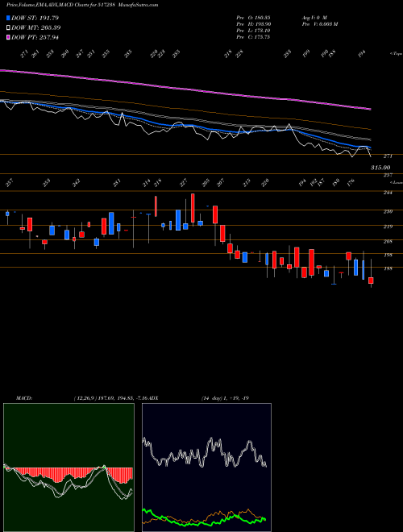Click the 'Pre C: 175.75' close value

click(x=253, y=37)
